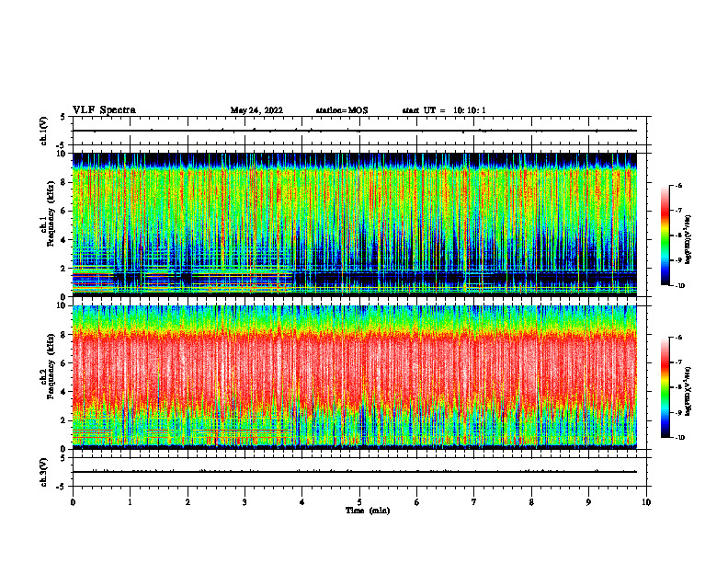Click the ch.2 frequency tick label "4"
The image size is (728, 563).
64,392
